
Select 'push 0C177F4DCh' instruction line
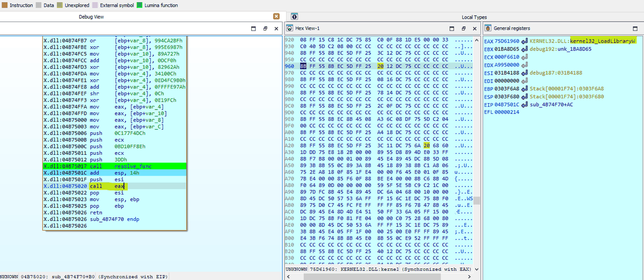click(x=114, y=132)
